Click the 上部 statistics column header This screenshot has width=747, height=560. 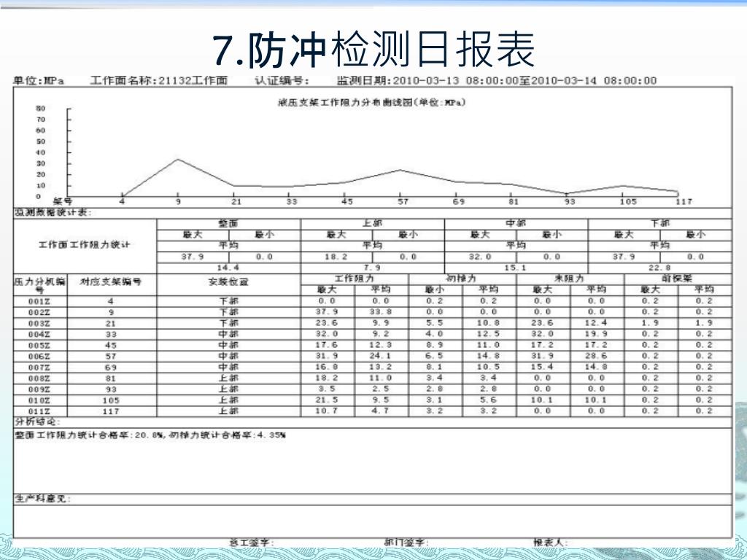(373, 223)
